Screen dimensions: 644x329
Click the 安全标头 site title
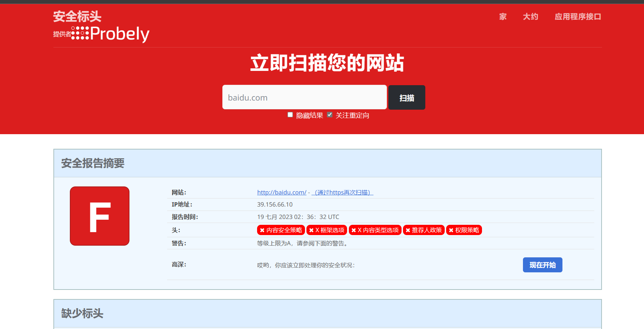[x=77, y=16]
